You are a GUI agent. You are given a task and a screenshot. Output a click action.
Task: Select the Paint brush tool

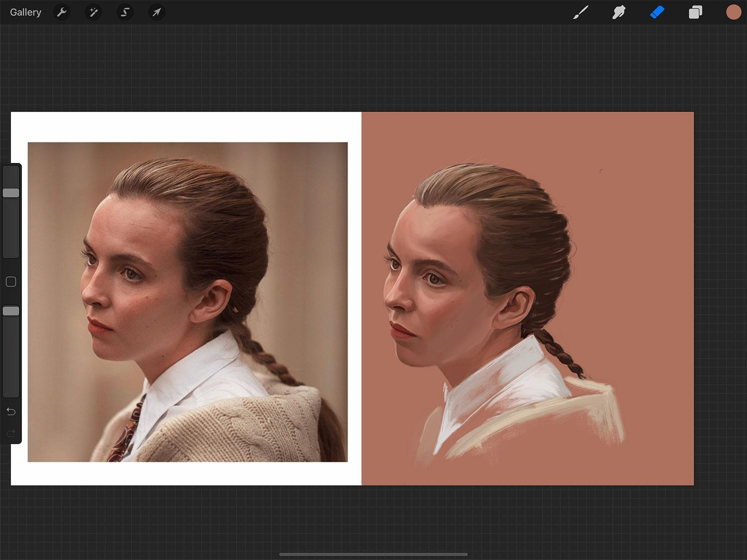click(581, 12)
